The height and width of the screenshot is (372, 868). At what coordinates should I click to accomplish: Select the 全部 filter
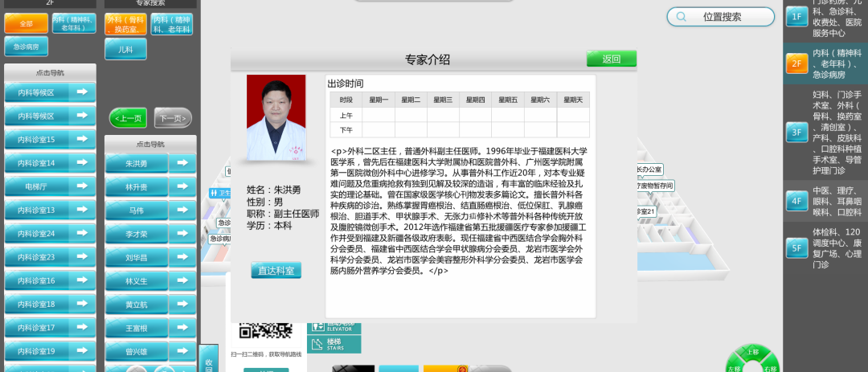[26, 24]
